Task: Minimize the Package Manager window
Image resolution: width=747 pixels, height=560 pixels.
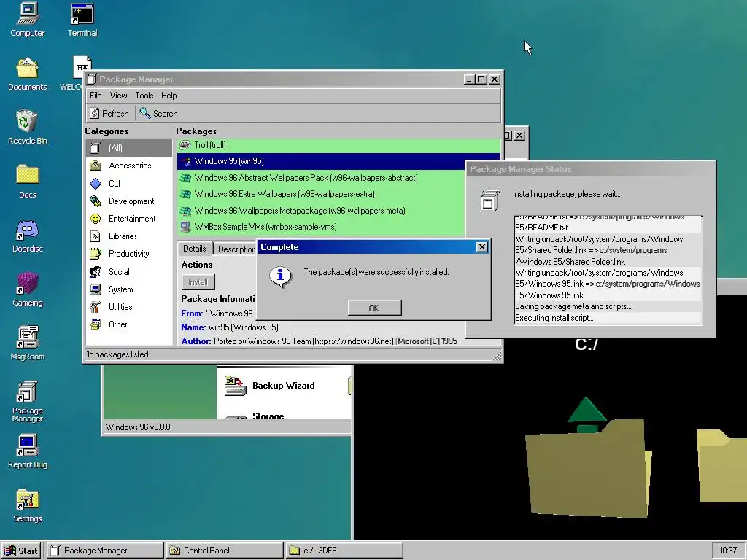Action: [x=469, y=79]
